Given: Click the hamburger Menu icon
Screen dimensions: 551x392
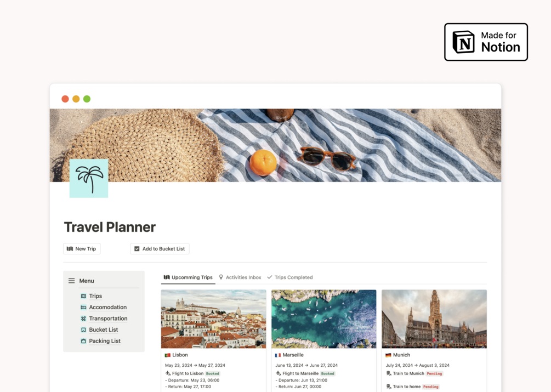Looking at the screenshot, I should click(x=71, y=281).
